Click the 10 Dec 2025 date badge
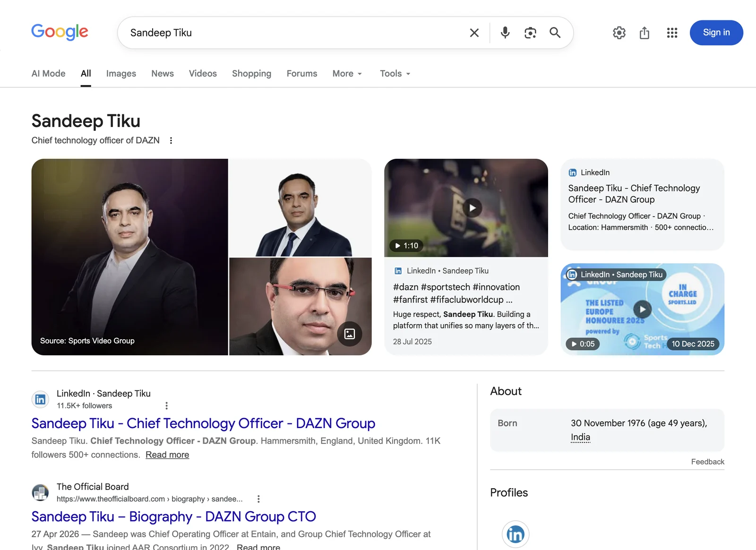 click(x=693, y=344)
